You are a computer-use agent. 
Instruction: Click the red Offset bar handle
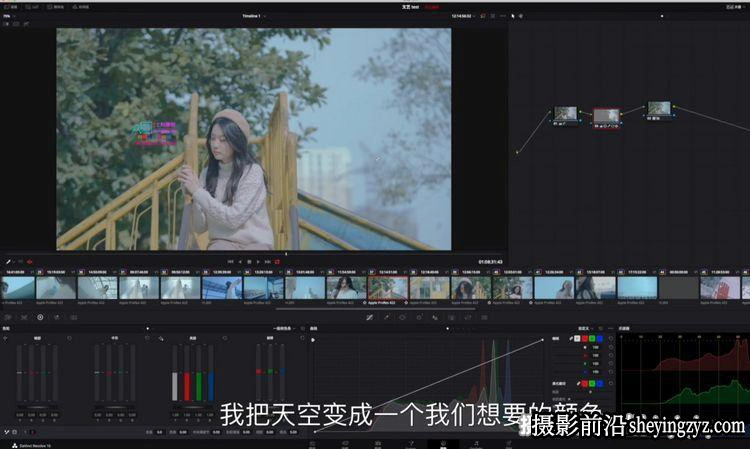(259, 372)
